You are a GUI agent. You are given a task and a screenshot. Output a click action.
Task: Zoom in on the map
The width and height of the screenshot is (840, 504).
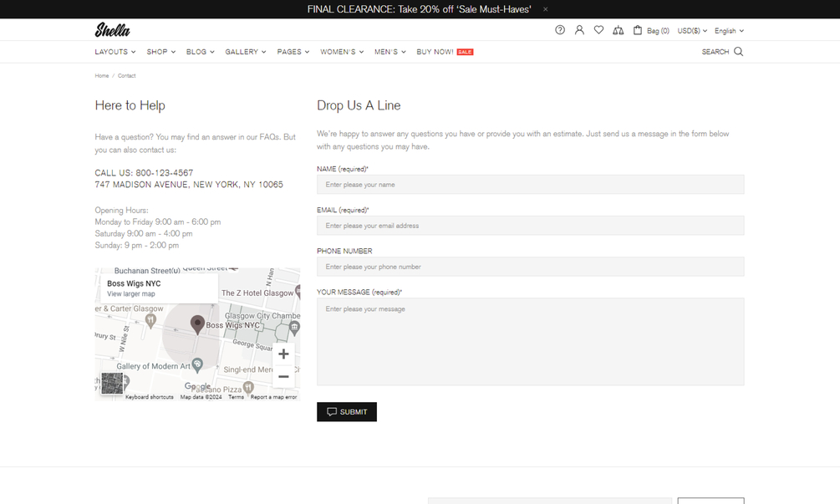click(284, 354)
